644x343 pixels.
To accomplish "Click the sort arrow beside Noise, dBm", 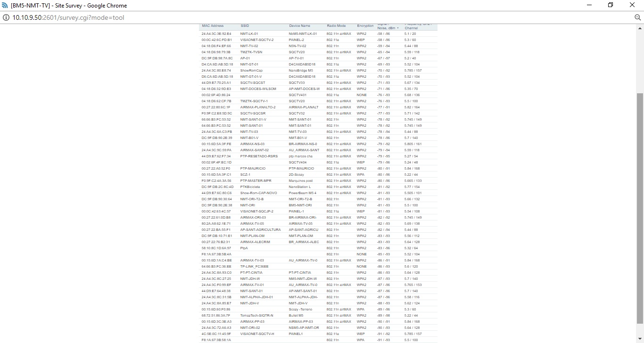I will point(398,28).
